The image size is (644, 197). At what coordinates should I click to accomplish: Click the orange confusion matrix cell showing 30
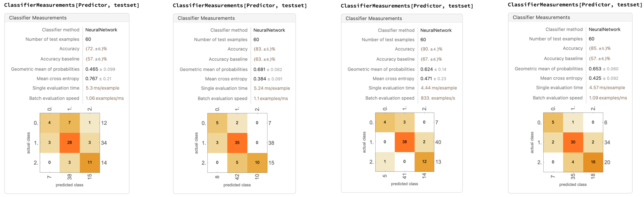573,142
